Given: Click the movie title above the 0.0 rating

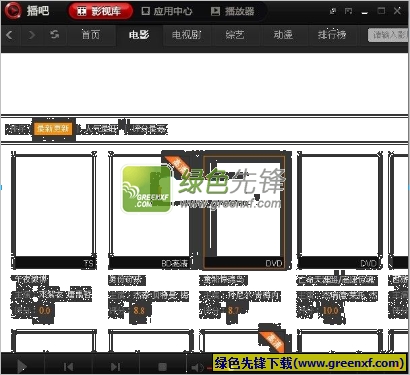Looking at the screenshot, I should [30, 280].
